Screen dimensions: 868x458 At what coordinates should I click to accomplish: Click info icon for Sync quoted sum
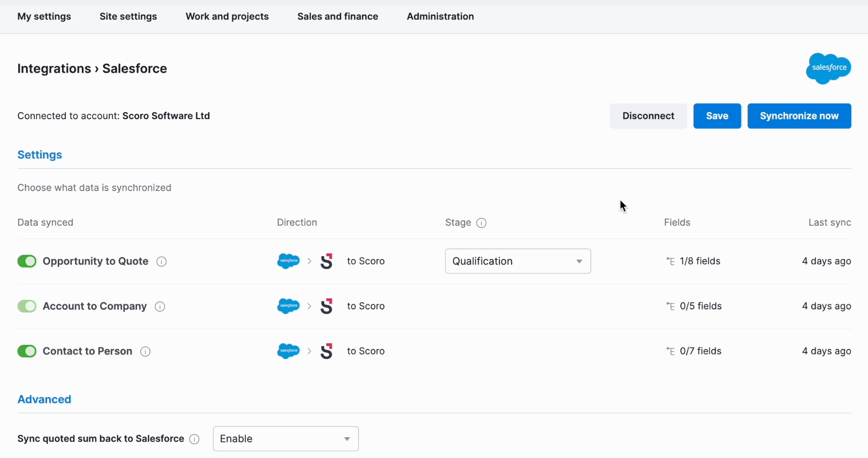point(194,439)
